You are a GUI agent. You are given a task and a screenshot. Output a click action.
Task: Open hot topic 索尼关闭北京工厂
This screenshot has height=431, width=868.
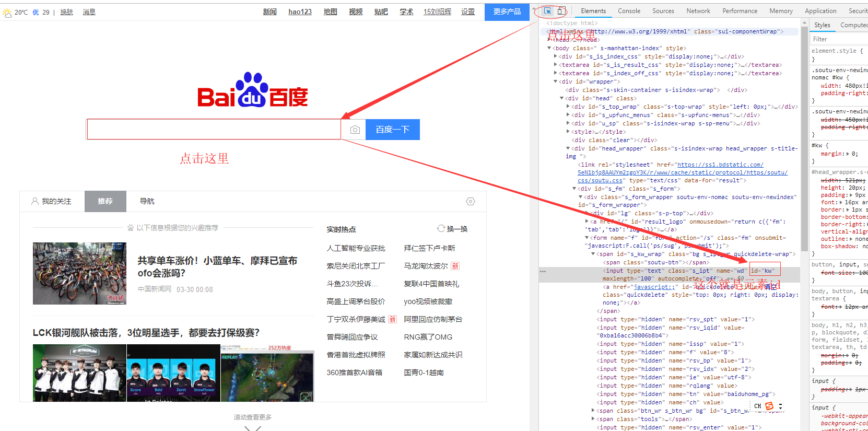coord(356,266)
